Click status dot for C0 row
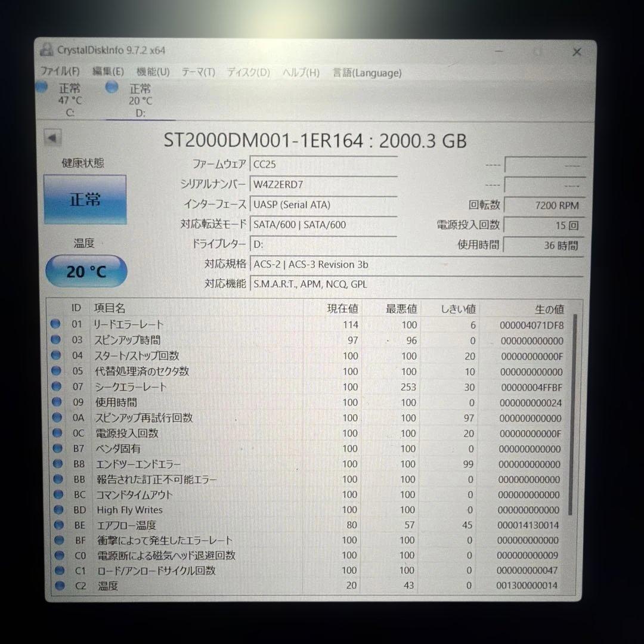Image resolution: width=644 pixels, height=644 pixels. tap(60, 555)
